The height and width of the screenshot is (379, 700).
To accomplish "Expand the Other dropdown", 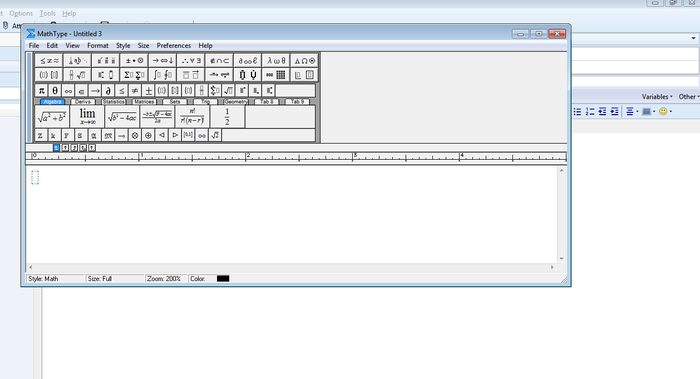I will 689,96.
